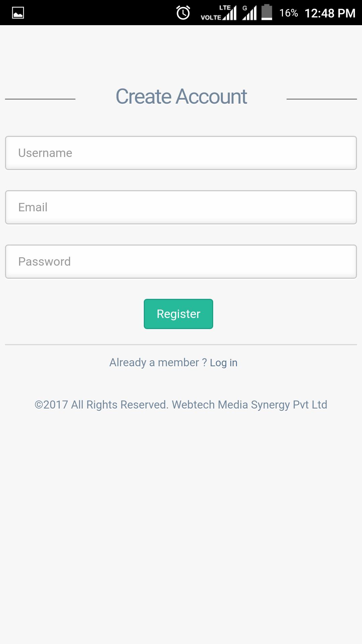The width and height of the screenshot is (362, 644).
Task: Tap the battery level icon
Action: click(x=267, y=12)
